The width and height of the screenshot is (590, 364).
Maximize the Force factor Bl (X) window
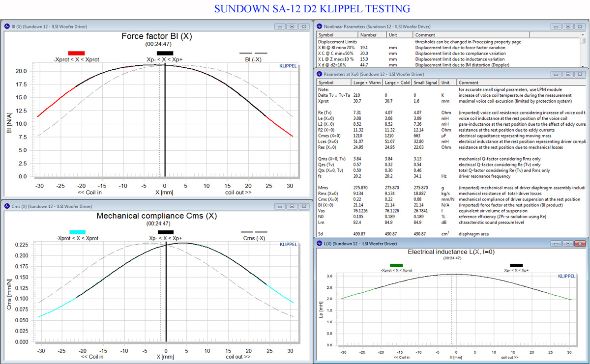click(292, 27)
